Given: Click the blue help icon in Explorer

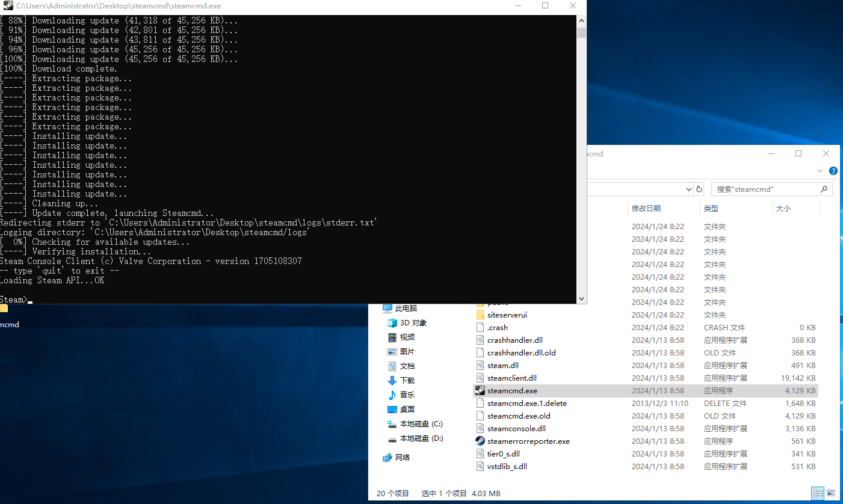Looking at the screenshot, I should tap(833, 171).
